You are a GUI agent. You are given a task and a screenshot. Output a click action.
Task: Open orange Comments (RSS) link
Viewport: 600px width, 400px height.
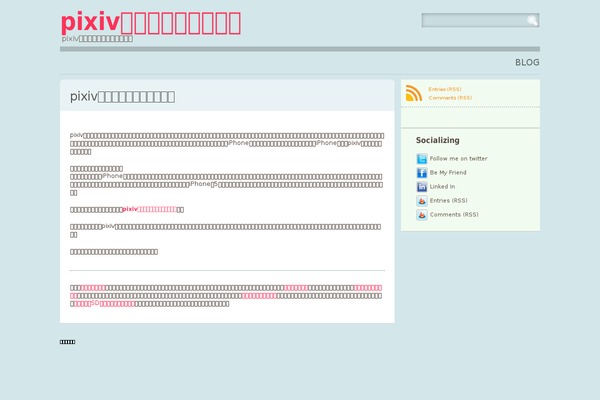click(450, 98)
